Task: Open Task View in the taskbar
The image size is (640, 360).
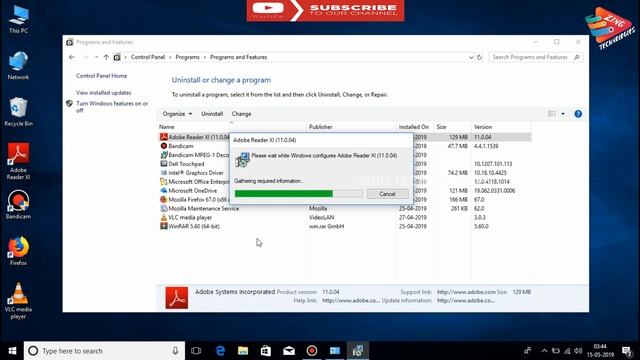Action: [196, 351]
